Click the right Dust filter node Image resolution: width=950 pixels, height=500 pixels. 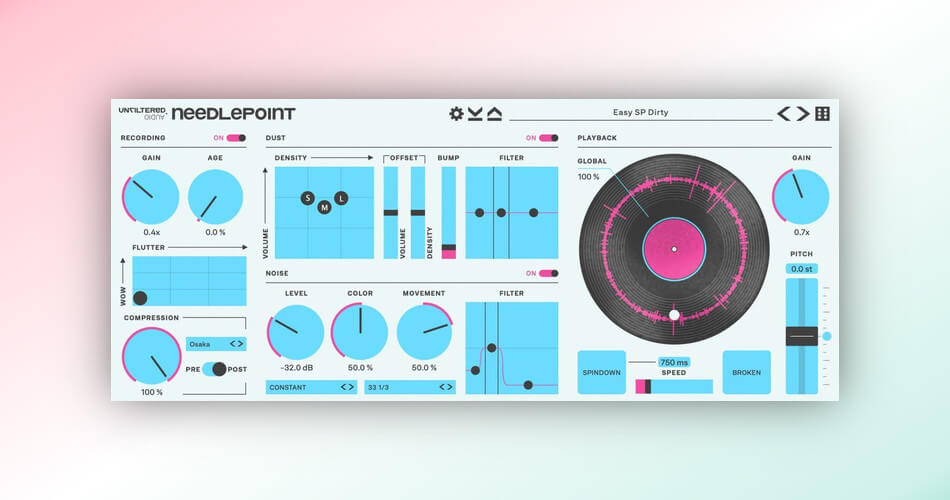[533, 213]
